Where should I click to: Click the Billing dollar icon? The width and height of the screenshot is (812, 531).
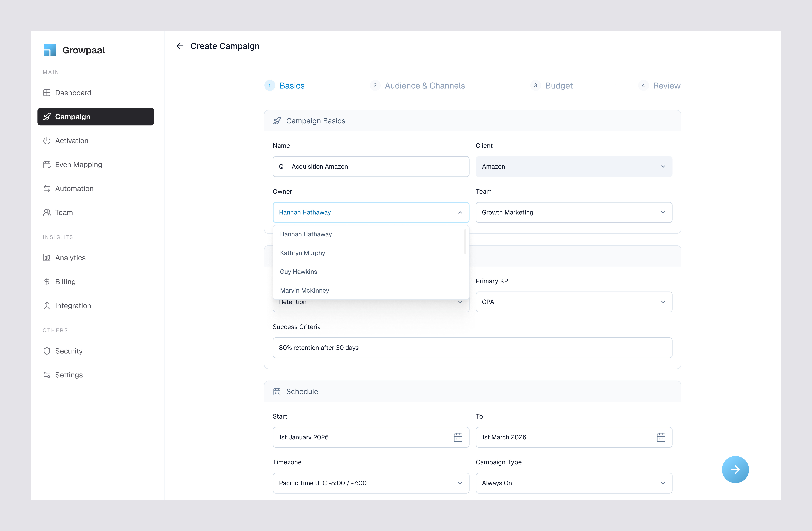pyautogui.click(x=47, y=282)
